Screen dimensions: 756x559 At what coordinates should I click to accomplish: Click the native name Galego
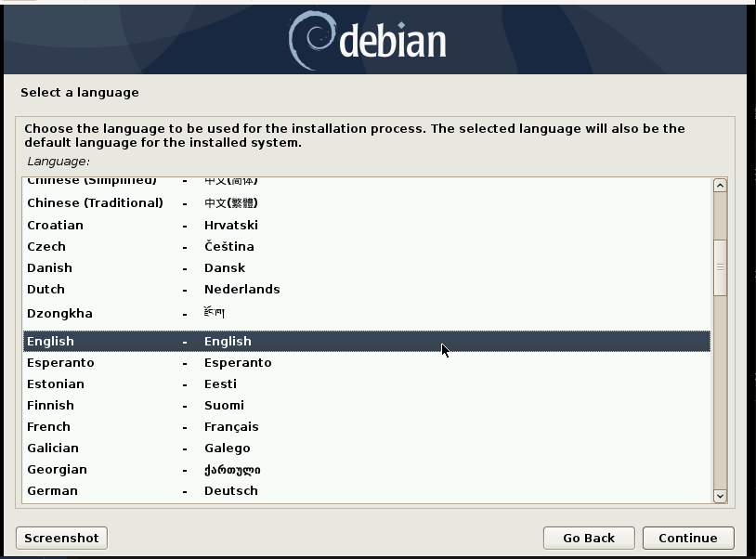pos(228,448)
